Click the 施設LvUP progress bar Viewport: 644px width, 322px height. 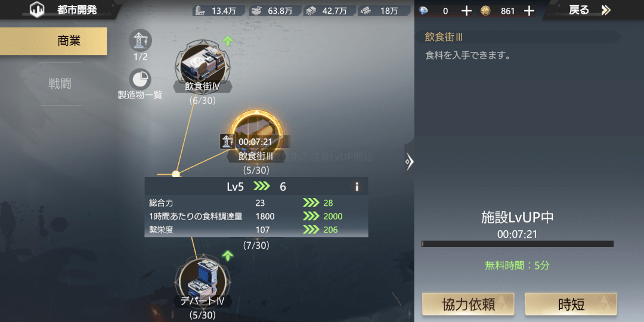518,244
